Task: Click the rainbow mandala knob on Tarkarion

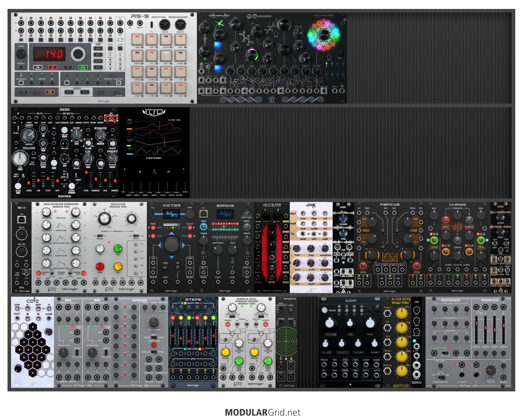Action: coord(324,35)
